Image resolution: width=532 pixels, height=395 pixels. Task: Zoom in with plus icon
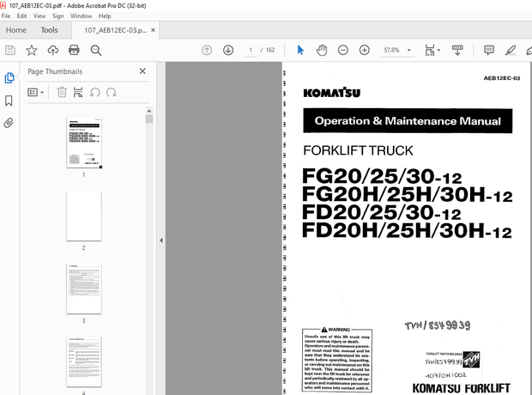365,51
